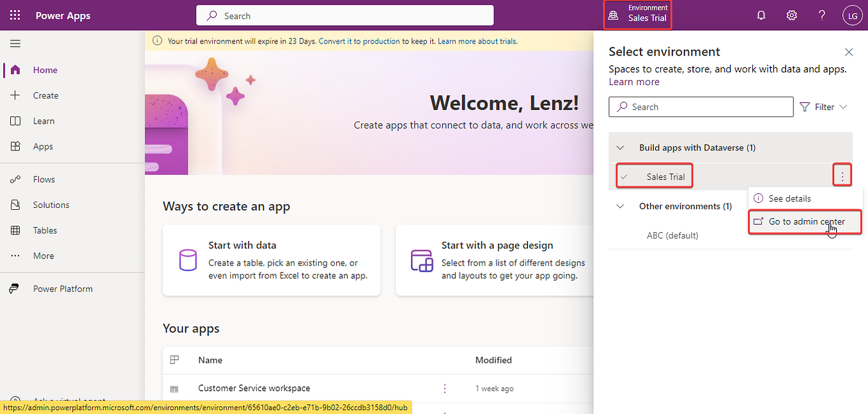The width and height of the screenshot is (868, 414).
Task: Choose See details for Sales Trial
Action: click(791, 198)
